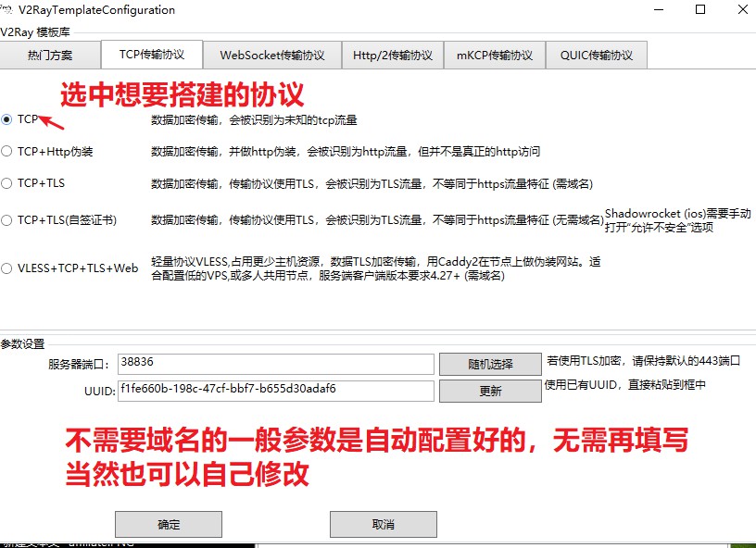
Task: Choose the TCP+Http伪装 radio option
Action: (7, 151)
